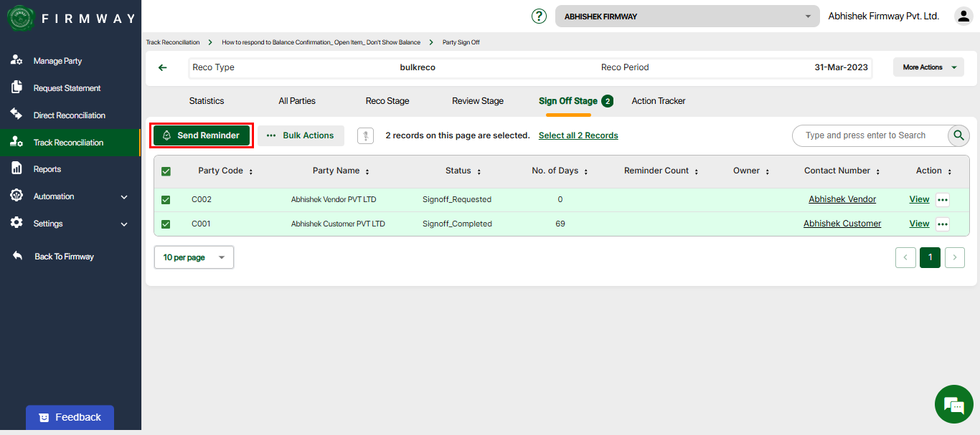Click Select all 2 Records link
This screenshot has width=980, height=435.
click(x=578, y=135)
